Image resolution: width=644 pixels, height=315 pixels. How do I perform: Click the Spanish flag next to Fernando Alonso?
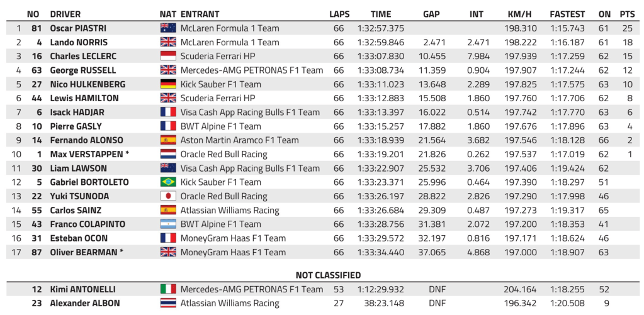168,140
